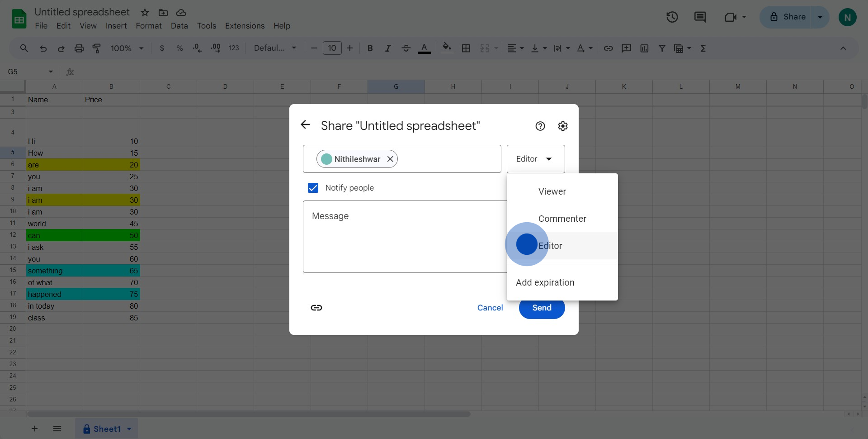
Task: Remove Nithileshwar chip with X icon
Action: pyautogui.click(x=390, y=159)
